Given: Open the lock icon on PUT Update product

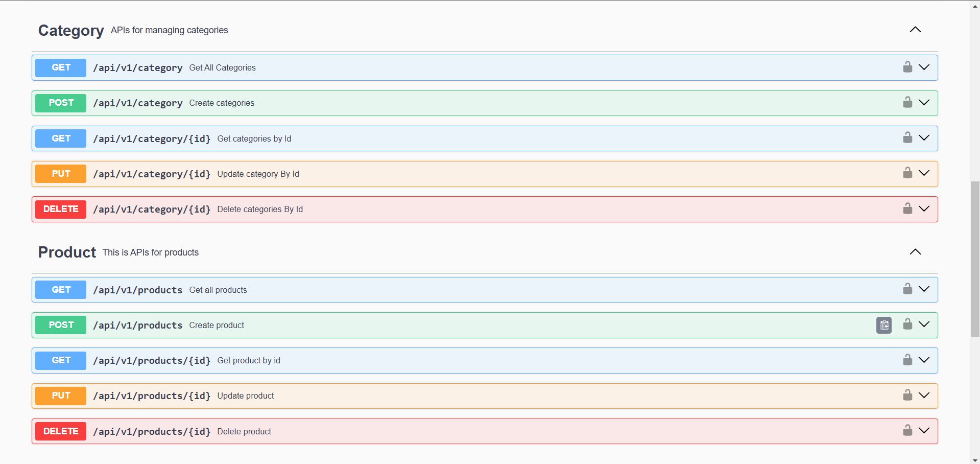Looking at the screenshot, I should 907,395.
